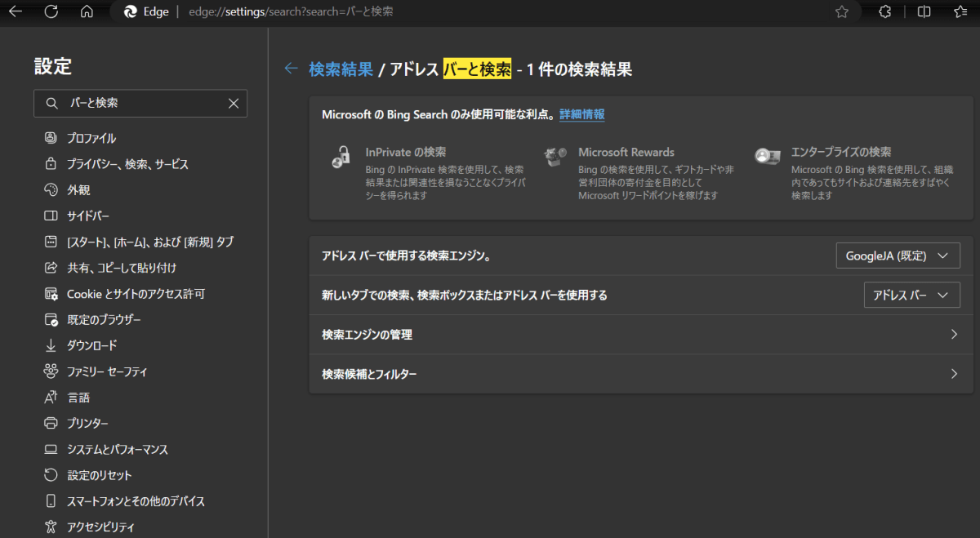Click Microsoft Rewards icon
This screenshot has height=538, width=980.
[x=555, y=156]
